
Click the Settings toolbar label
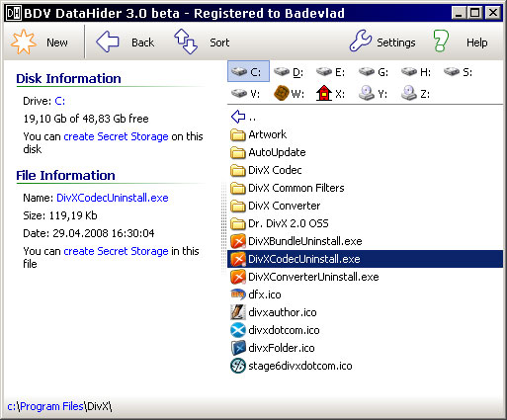click(396, 42)
